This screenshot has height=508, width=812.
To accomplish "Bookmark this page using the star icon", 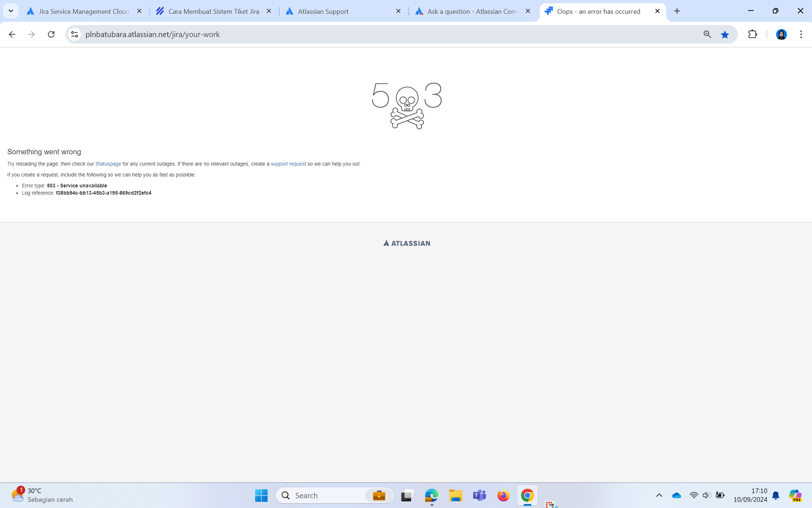I will pyautogui.click(x=725, y=34).
